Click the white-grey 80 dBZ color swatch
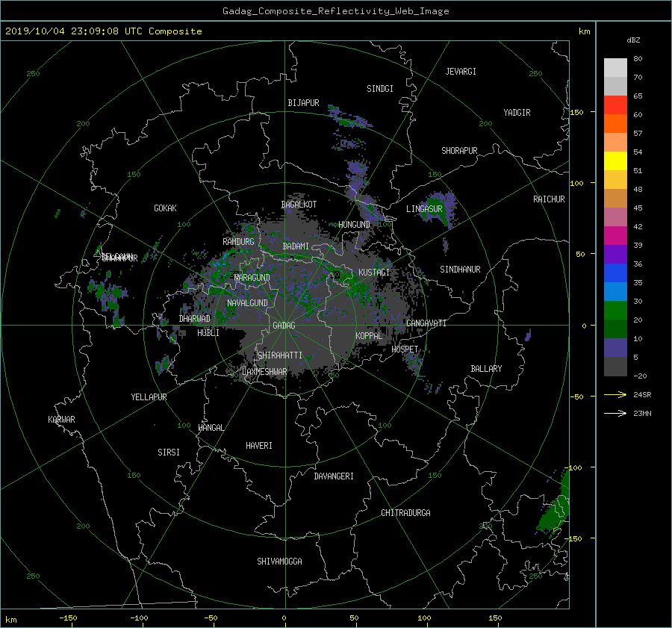The height and width of the screenshot is (628, 672). tap(615, 67)
